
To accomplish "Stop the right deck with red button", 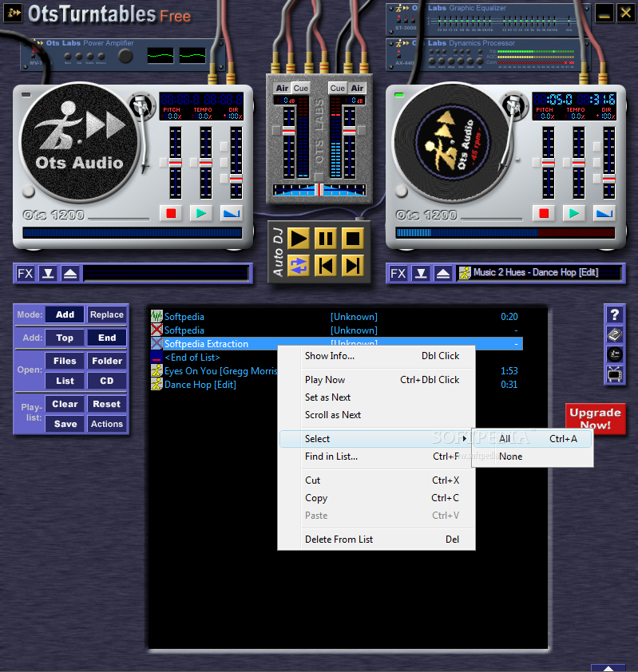I will [x=544, y=213].
